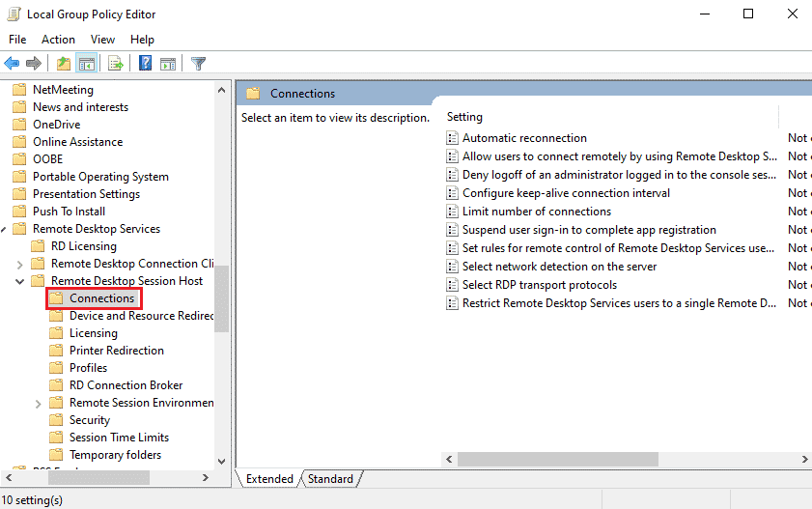812x509 pixels.
Task: Click tree pane horizontal scroll left arrow
Action: [9, 478]
